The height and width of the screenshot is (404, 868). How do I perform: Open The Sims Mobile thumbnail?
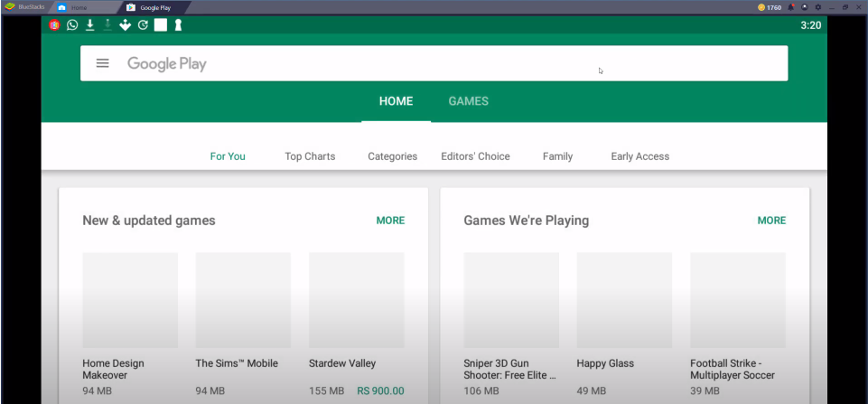coord(243,300)
